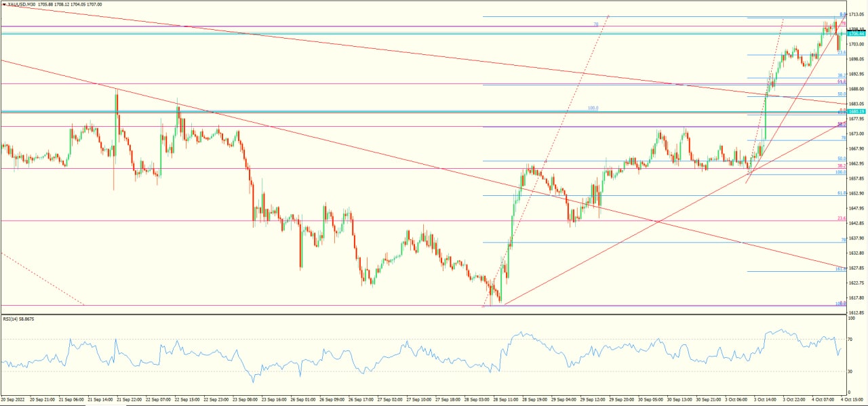This screenshot has height=406, width=868.
Task: Select the highlighted 1706.44 current price tag
Action: (856, 33)
